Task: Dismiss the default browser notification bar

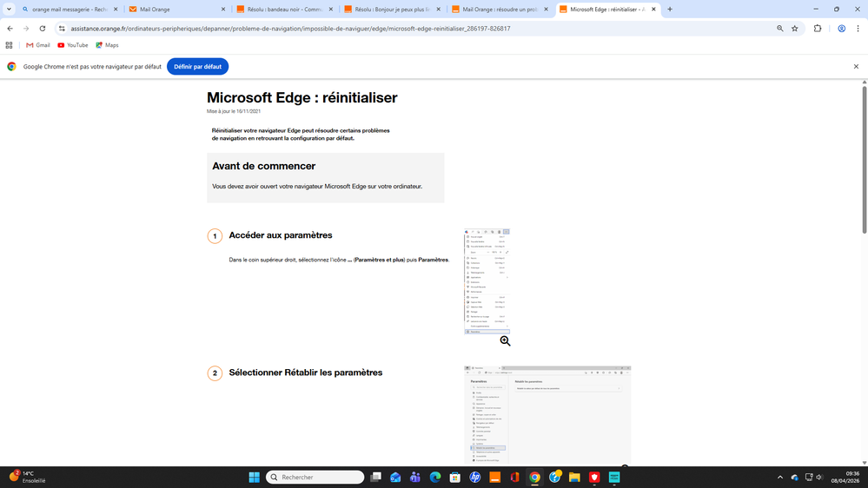Action: pyautogui.click(x=856, y=66)
